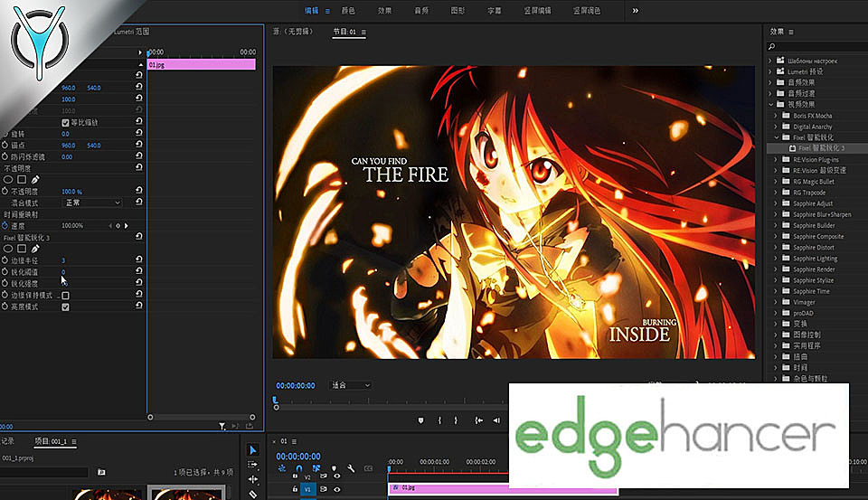Open the 节目: 01 panel menu

(363, 33)
